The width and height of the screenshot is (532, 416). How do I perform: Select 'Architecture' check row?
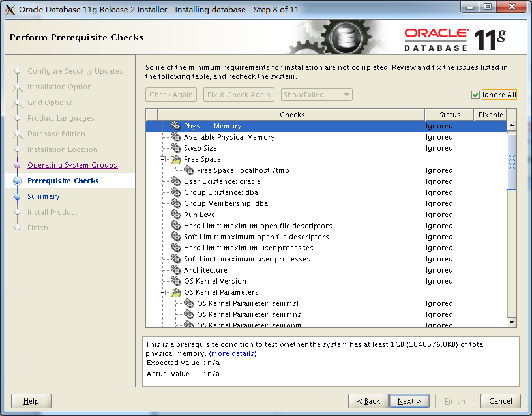tap(326, 270)
